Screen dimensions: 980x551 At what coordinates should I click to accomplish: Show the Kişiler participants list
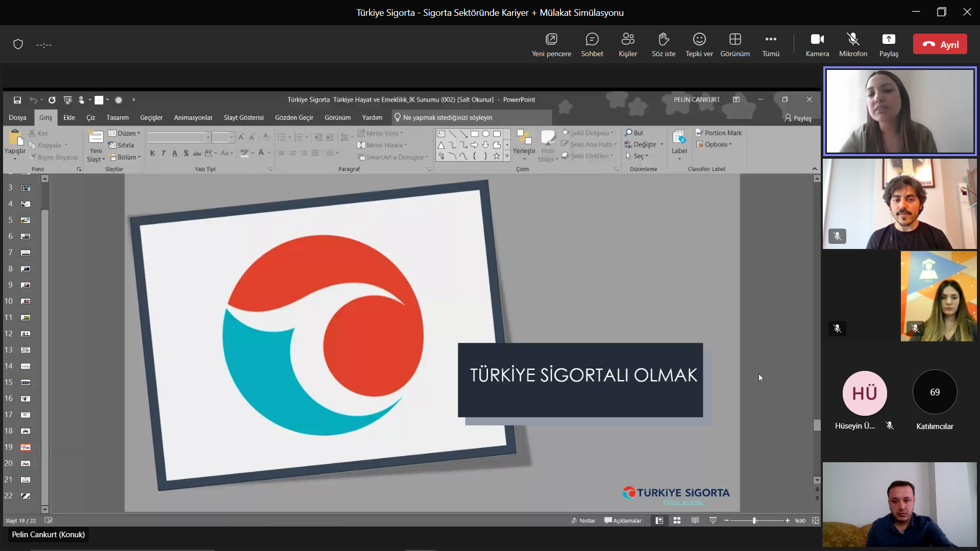pos(628,45)
